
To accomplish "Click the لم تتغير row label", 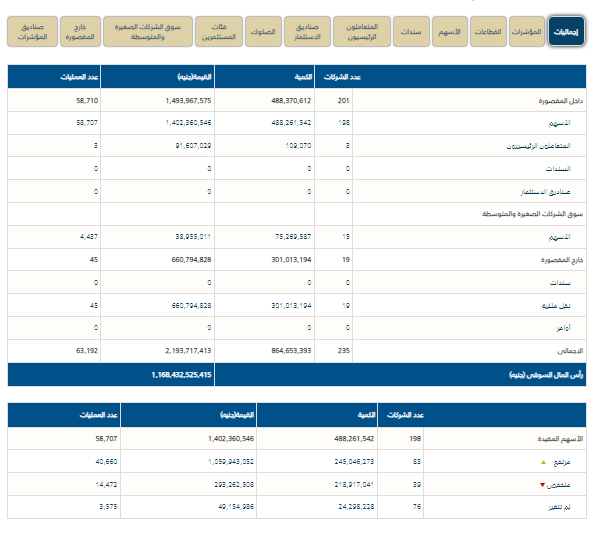I will (567, 507).
